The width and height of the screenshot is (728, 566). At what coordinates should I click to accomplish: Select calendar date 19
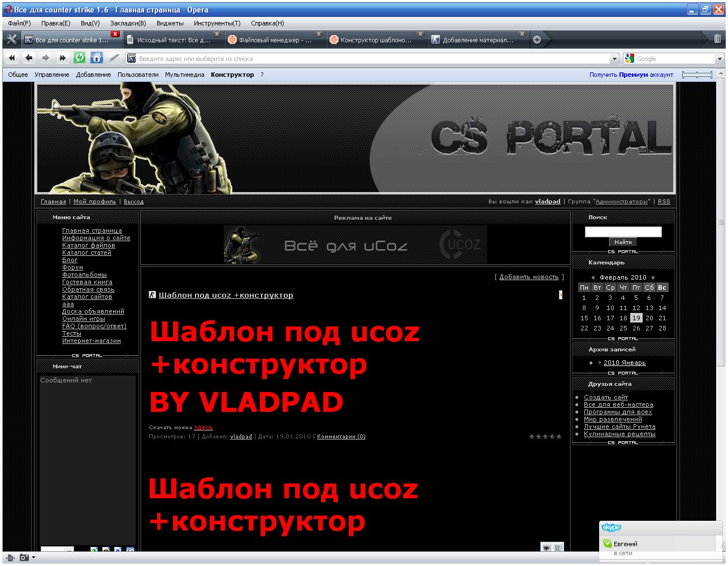(636, 318)
